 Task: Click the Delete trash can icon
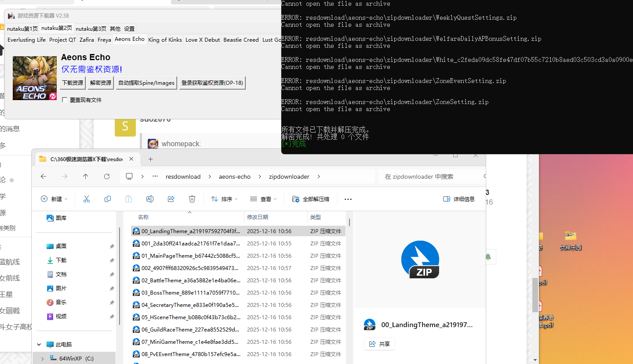tap(192, 199)
